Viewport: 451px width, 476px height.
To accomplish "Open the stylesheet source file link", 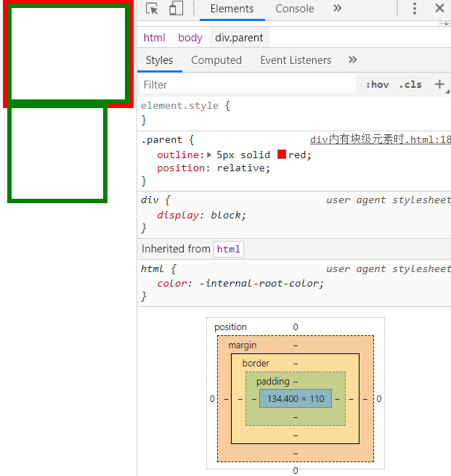I will (380, 139).
